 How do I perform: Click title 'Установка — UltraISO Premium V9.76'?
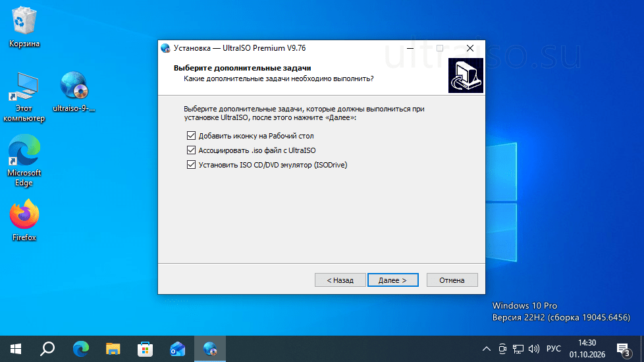pos(240,48)
